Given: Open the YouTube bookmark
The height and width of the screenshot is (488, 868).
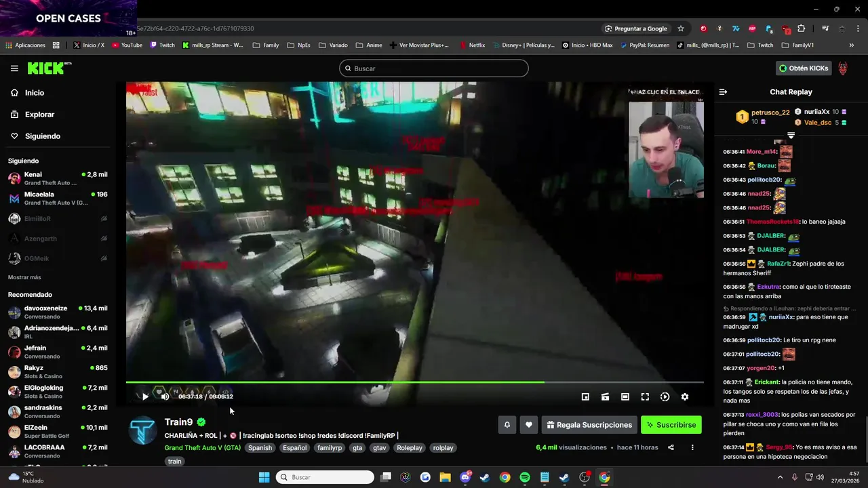Looking at the screenshot, I should [x=127, y=45].
